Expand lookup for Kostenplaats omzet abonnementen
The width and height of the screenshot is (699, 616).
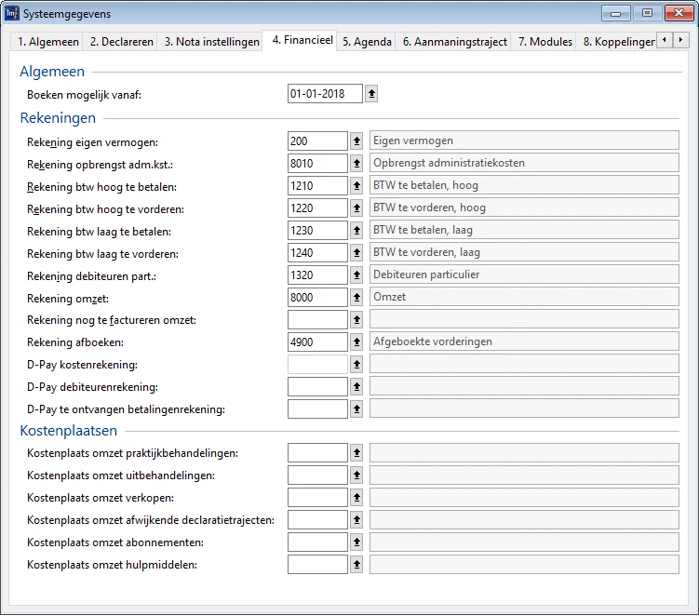tap(356, 542)
